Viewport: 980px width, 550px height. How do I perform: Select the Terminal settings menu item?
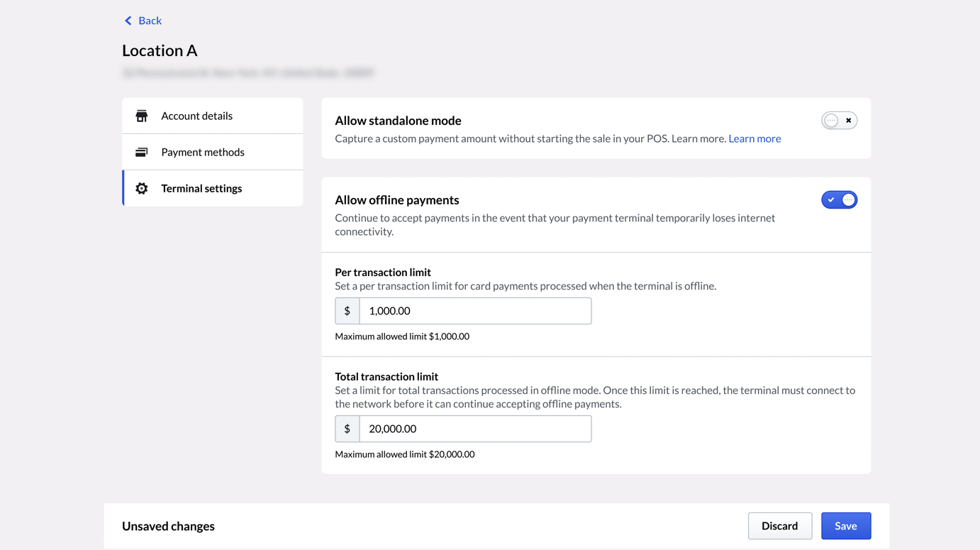pyautogui.click(x=201, y=188)
